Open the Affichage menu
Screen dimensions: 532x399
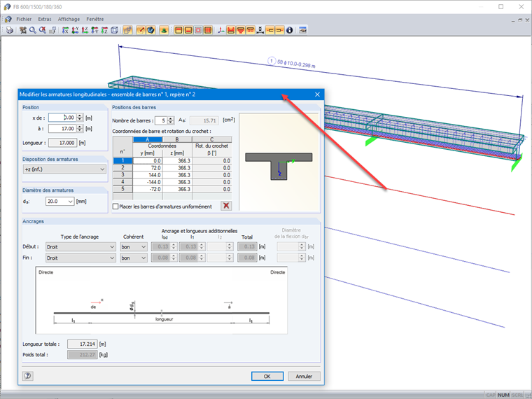[69, 20]
